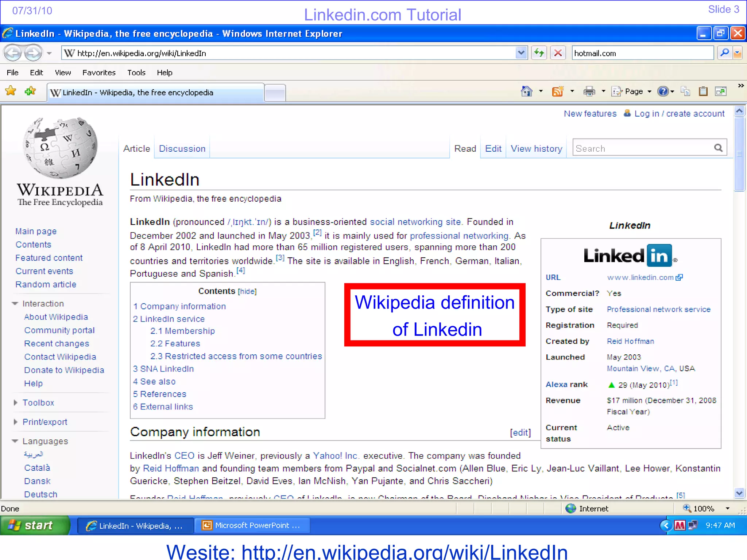Open the Edit menu in menu bar
The image size is (747, 560).
(36, 73)
